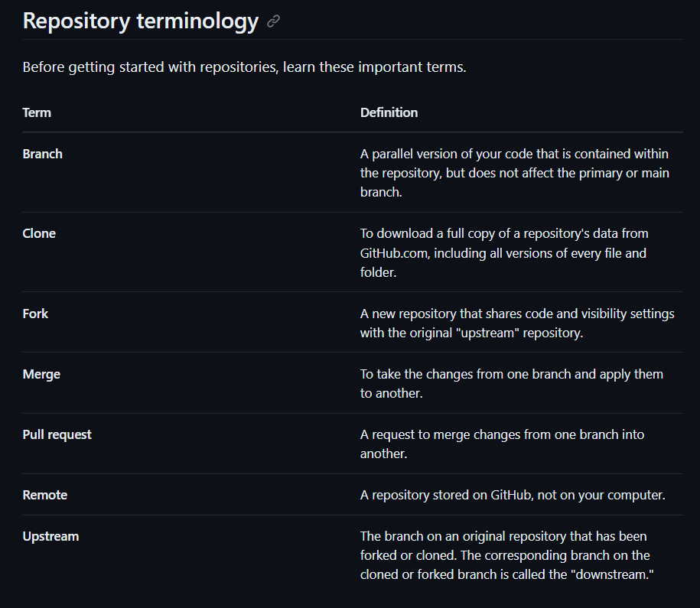
Task: Select the Definition column header
Action: (x=389, y=112)
